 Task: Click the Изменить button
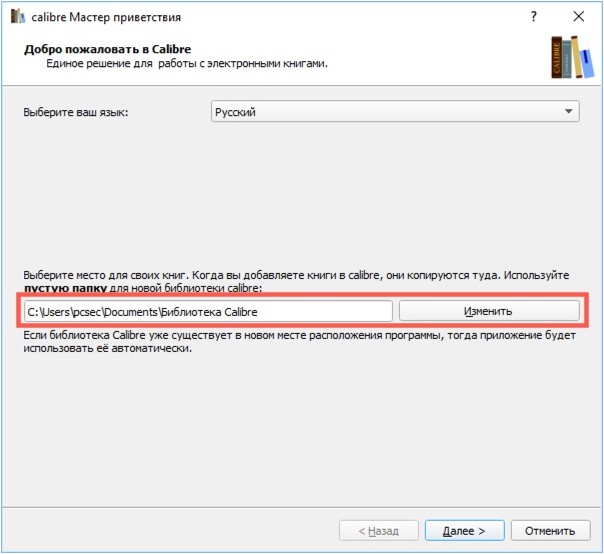tap(489, 311)
